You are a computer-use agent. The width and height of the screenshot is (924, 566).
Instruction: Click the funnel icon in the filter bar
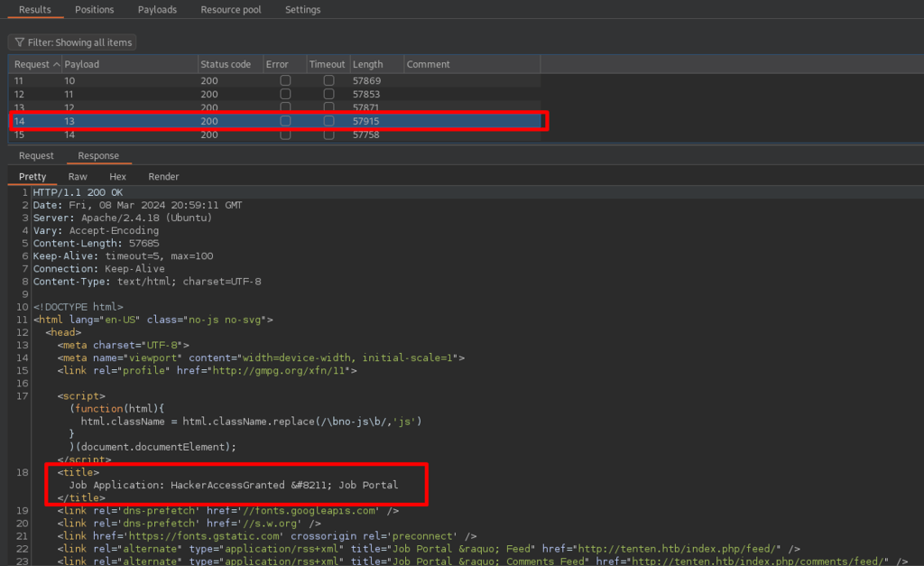19,42
